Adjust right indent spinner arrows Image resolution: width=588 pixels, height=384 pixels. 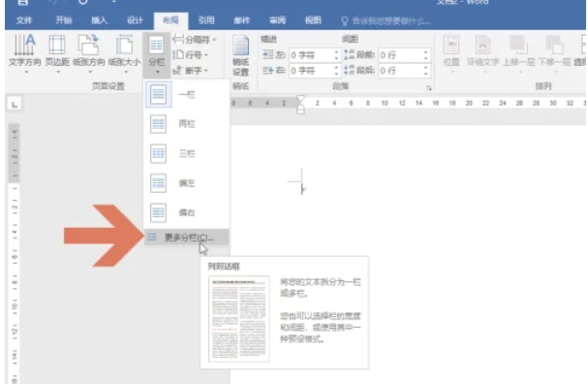[x=336, y=71]
